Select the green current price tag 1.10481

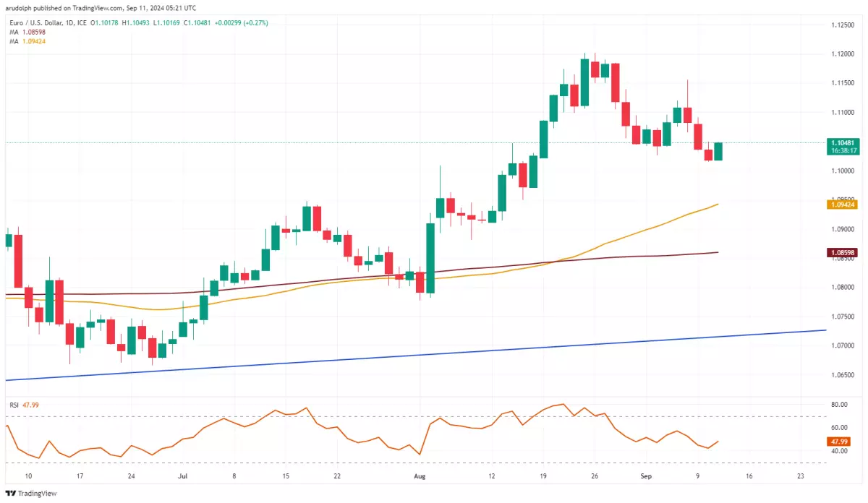pyautogui.click(x=843, y=144)
